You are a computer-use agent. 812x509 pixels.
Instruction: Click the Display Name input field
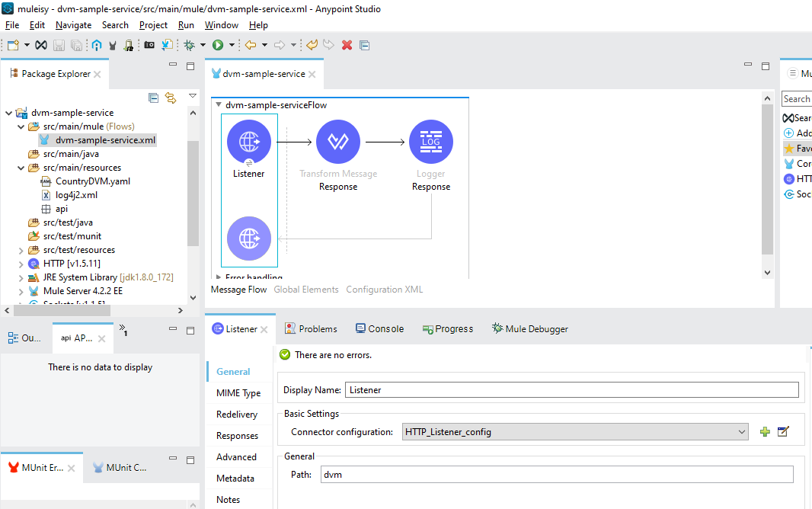tap(572, 390)
